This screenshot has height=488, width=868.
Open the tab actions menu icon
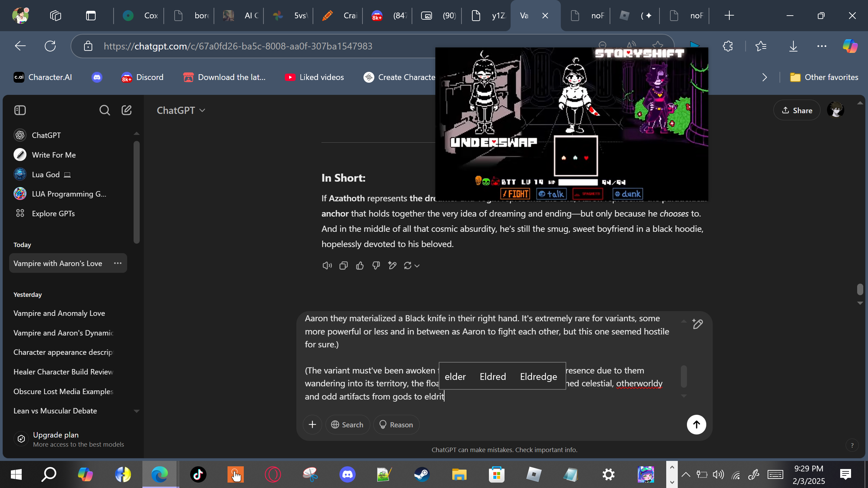[91, 16]
